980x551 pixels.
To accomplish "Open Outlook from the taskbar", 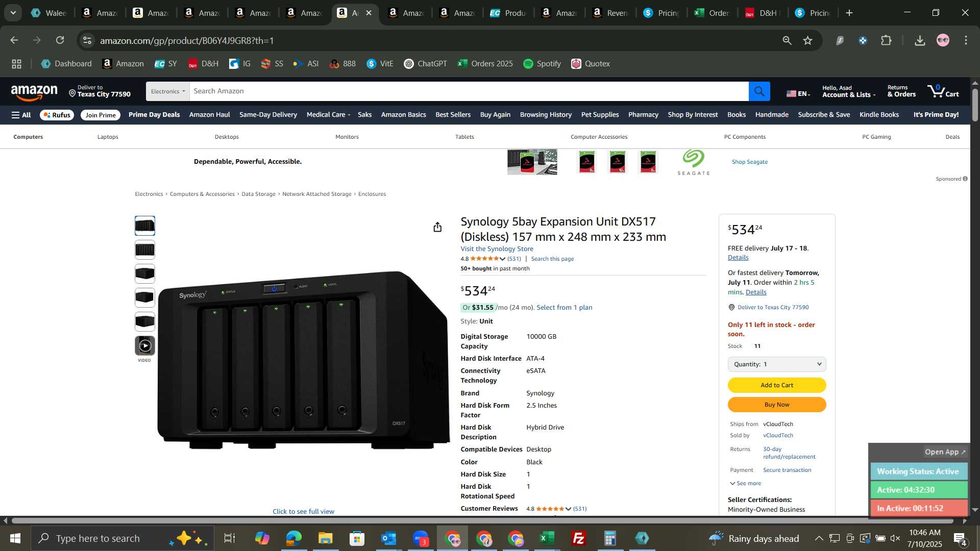I will pyautogui.click(x=388, y=538).
